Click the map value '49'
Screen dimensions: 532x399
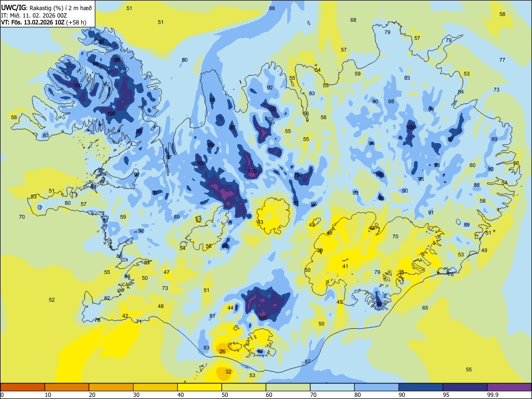pos(484,251)
